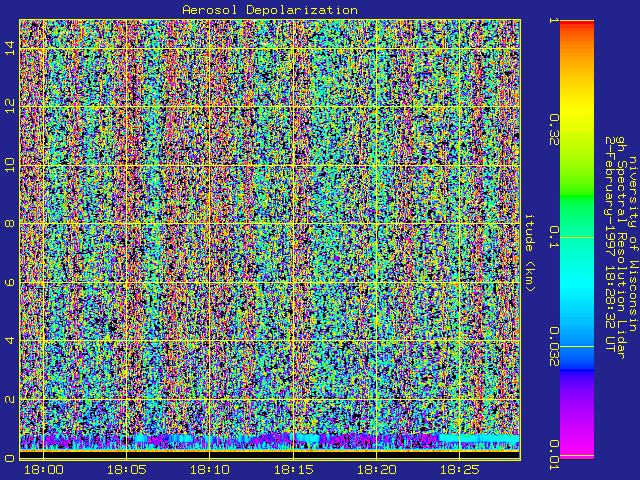Click altitude axis label 14
This screenshot has width=640, height=480.
coord(10,48)
